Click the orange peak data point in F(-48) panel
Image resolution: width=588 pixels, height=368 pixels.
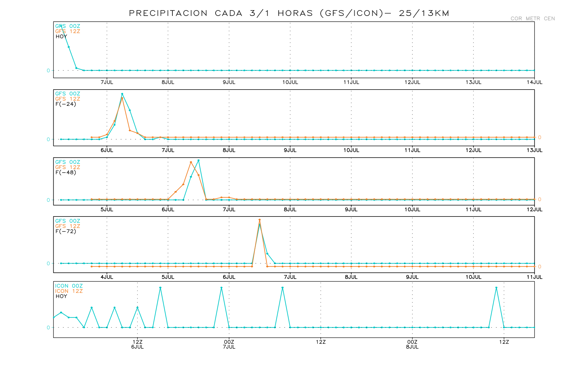tap(191, 162)
